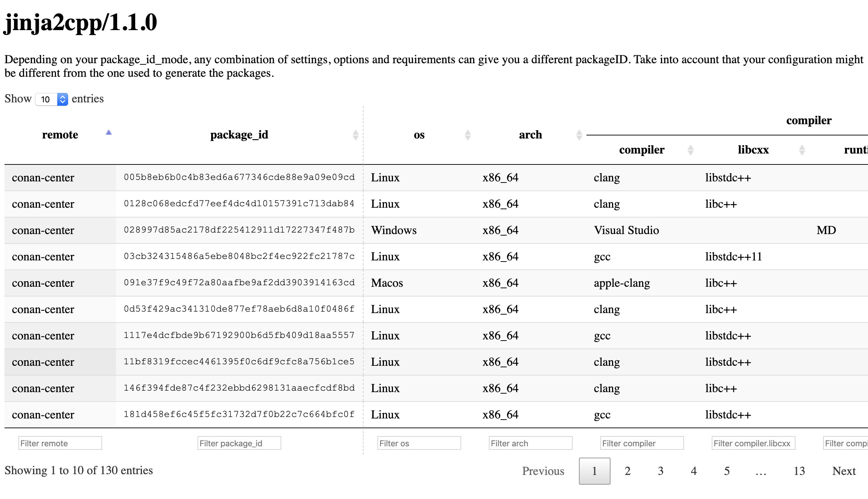
Task: Click package id starting with 091e37f9
Action: [239, 283]
